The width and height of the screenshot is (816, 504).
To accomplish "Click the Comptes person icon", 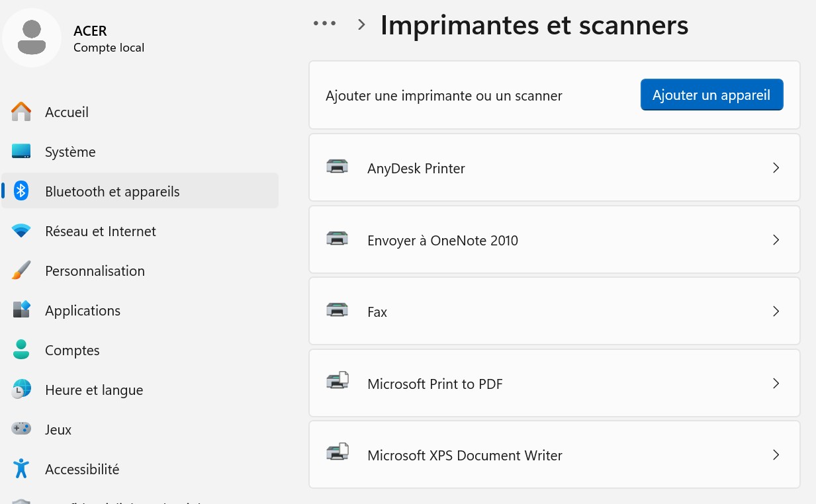I will pyautogui.click(x=21, y=350).
